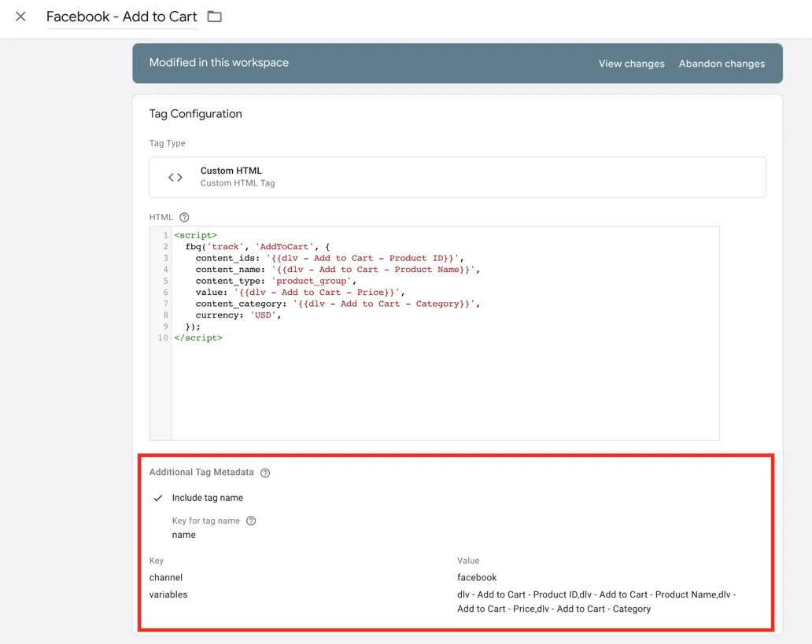Click the Tag Configuration heading

point(196,114)
